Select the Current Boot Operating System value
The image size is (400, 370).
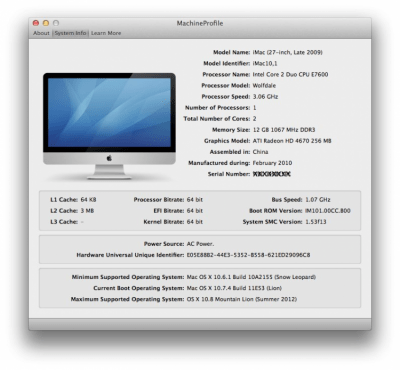(234, 288)
